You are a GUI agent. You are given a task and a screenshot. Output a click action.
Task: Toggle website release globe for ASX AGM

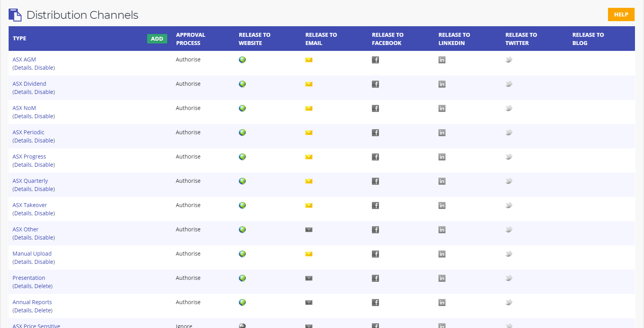click(x=242, y=60)
